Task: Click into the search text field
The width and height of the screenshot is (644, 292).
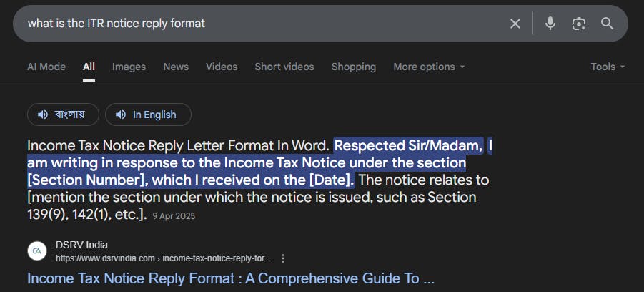Action: coord(257,24)
